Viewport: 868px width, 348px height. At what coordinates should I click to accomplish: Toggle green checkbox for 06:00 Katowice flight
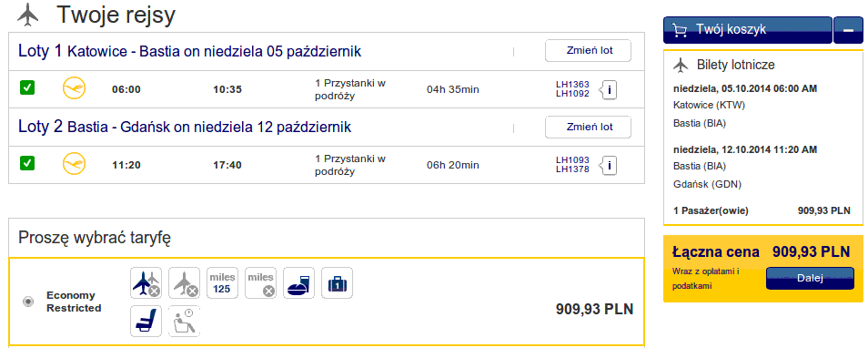point(27,87)
